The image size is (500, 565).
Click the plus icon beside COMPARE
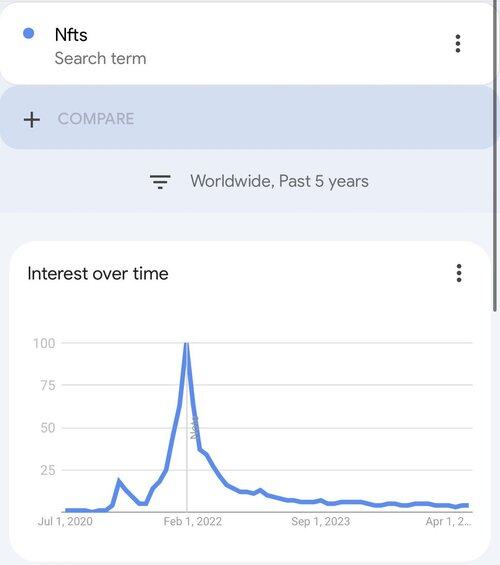click(x=32, y=120)
